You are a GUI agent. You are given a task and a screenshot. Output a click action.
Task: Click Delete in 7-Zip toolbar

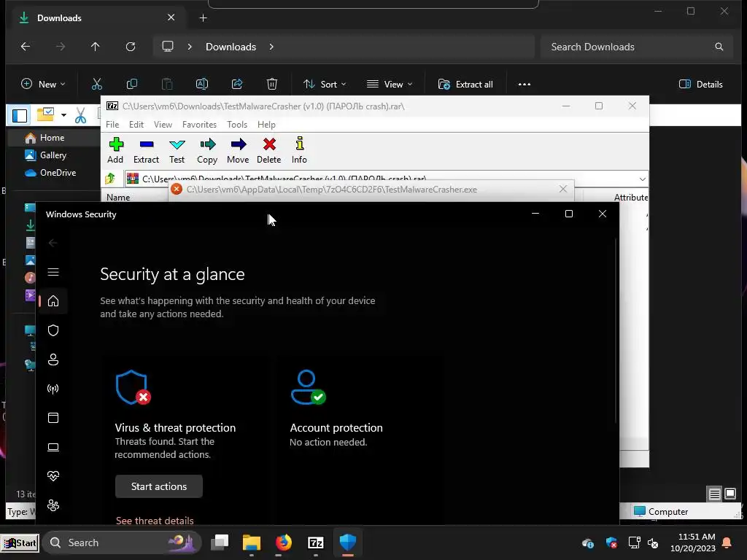pyautogui.click(x=269, y=150)
